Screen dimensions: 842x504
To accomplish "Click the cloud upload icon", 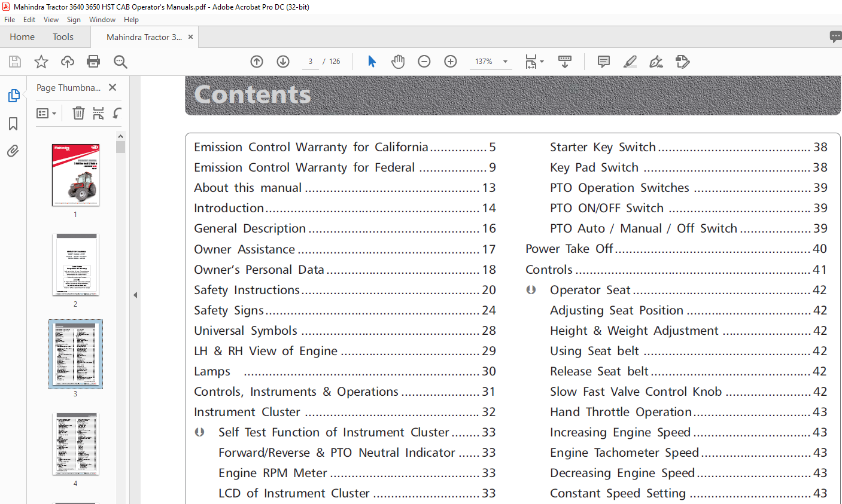I will [68, 62].
